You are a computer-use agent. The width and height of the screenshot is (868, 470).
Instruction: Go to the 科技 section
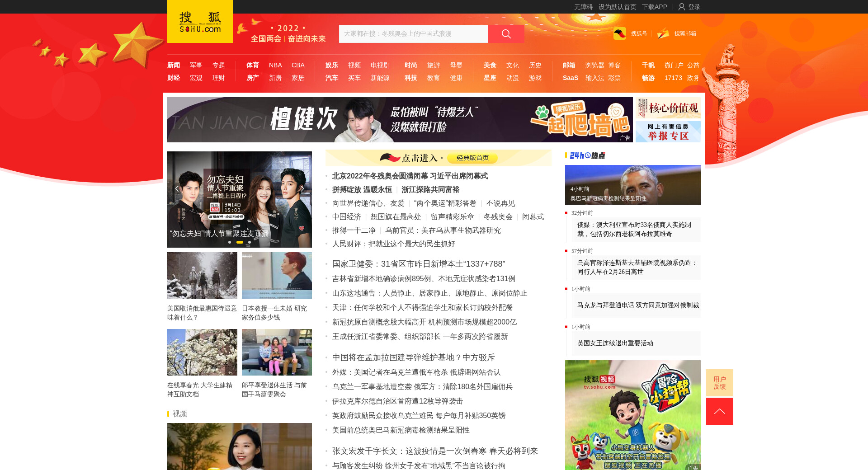point(411,78)
